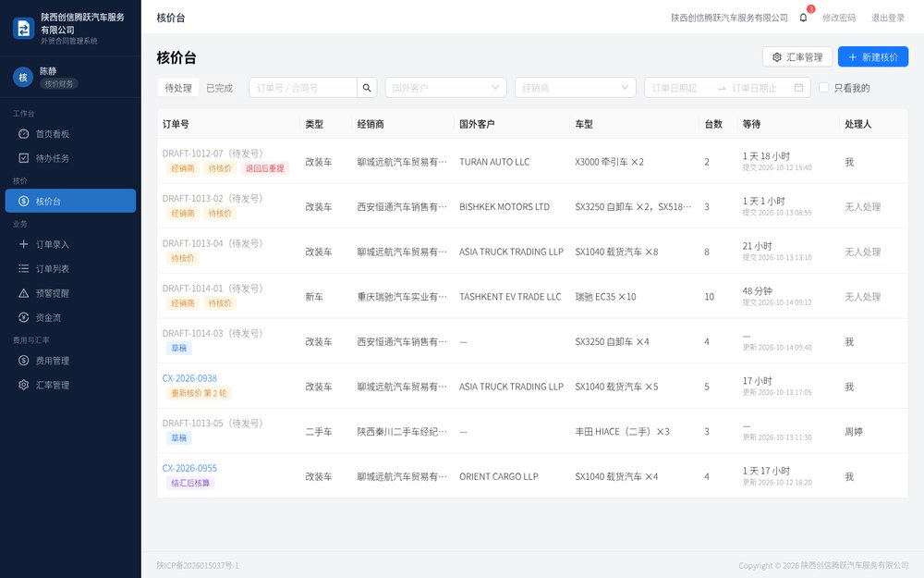This screenshot has height=578, width=924.
Task: Click the 结汇后核算 tag
Action: tap(190, 483)
